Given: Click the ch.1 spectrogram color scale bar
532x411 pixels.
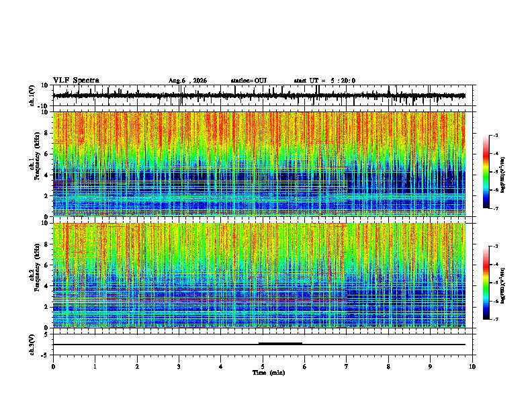Looking at the screenshot, I should 486,171.
